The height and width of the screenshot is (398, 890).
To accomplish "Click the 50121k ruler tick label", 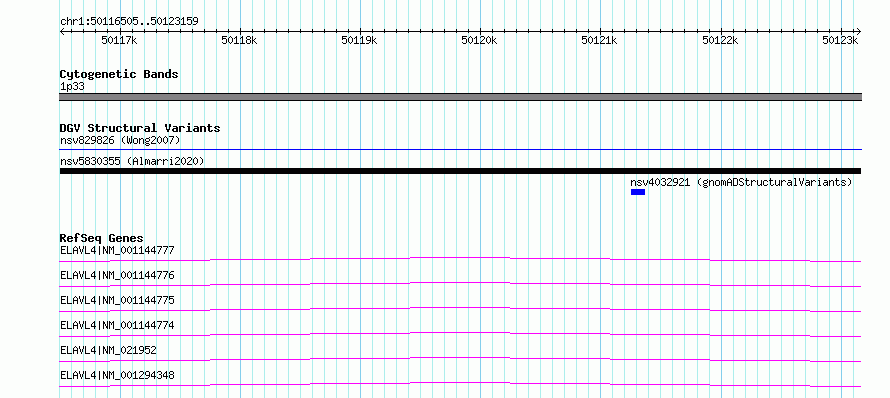I will [600, 40].
